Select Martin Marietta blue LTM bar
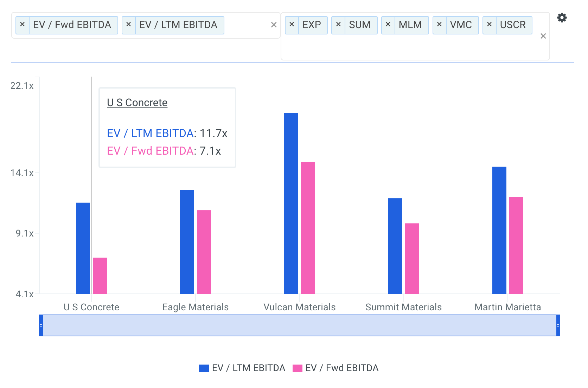The image size is (588, 388). tap(499, 230)
